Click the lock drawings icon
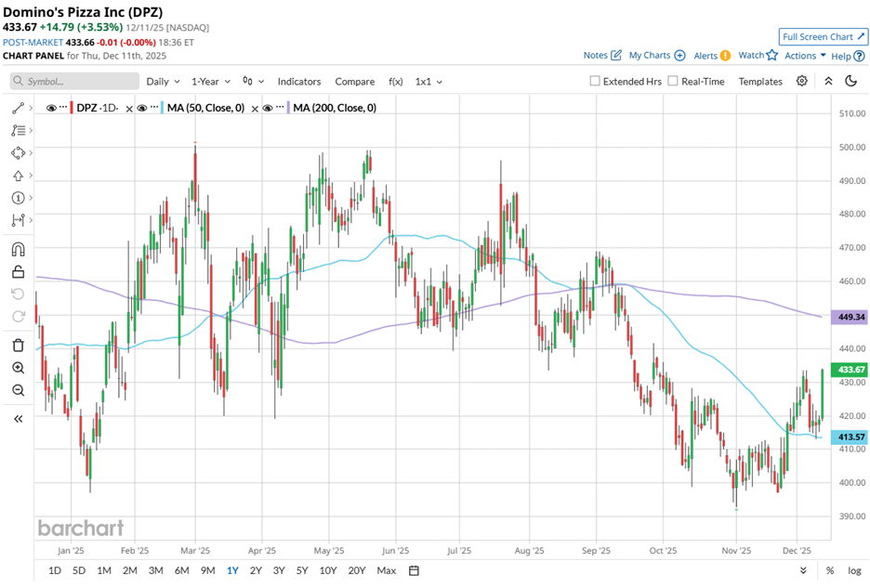870x588 pixels. click(18, 271)
